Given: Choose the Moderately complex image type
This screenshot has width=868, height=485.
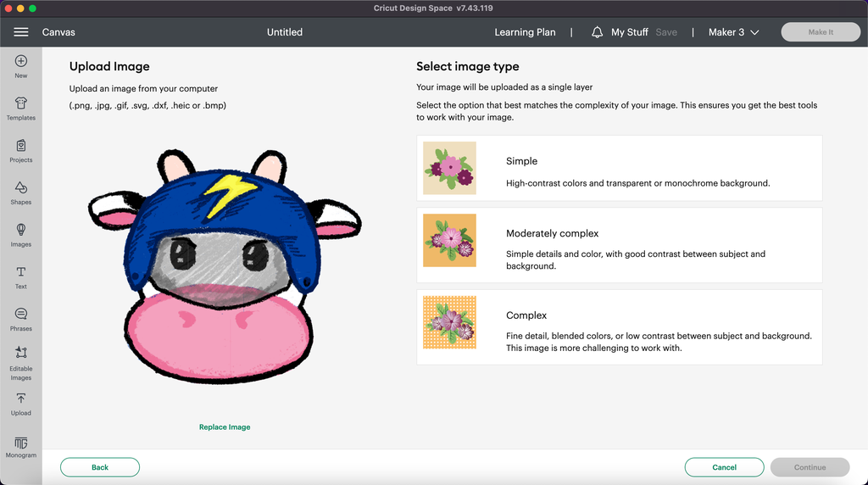Looking at the screenshot, I should (619, 245).
